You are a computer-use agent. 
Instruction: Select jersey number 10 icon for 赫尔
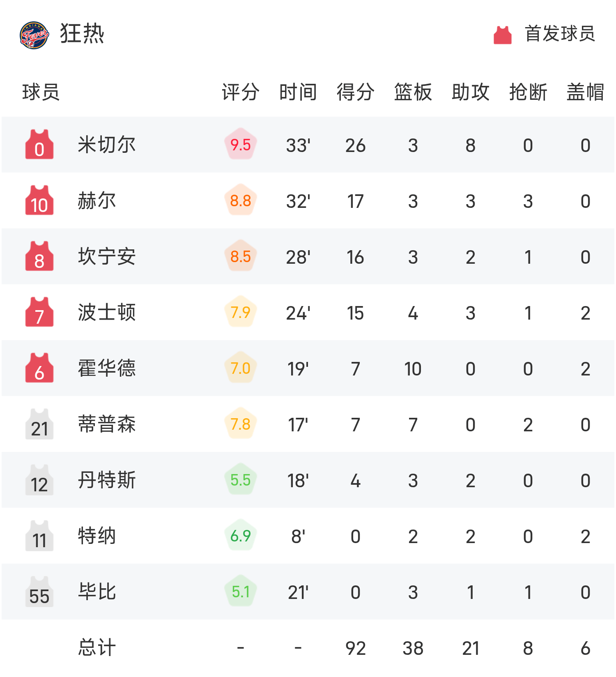tap(39, 200)
